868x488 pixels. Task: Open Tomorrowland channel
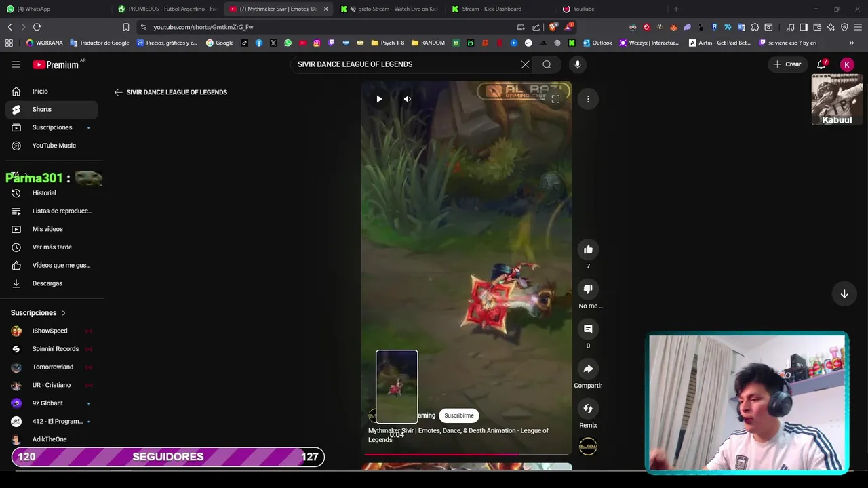(52, 367)
